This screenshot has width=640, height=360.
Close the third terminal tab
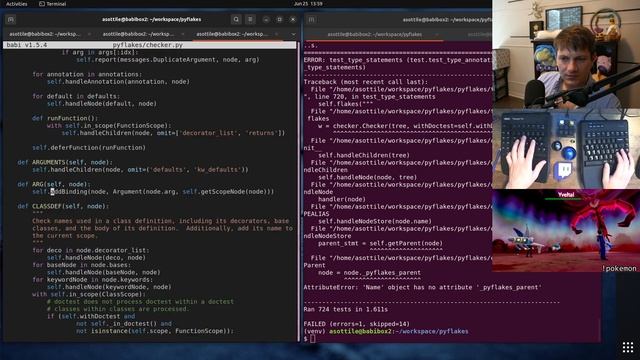[276, 34]
